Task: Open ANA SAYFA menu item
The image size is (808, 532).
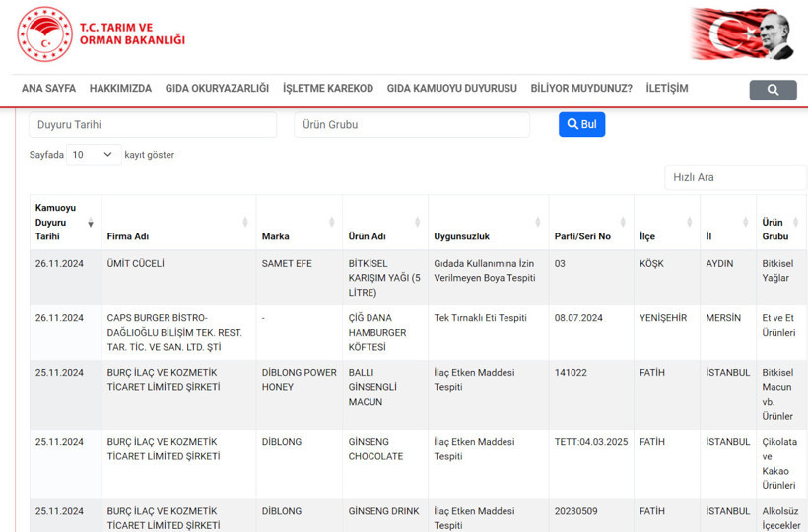Action: tap(48, 88)
